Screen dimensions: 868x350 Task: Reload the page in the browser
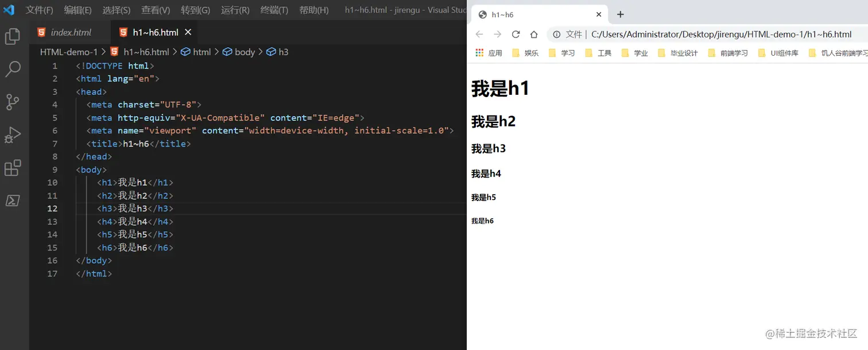pos(516,34)
